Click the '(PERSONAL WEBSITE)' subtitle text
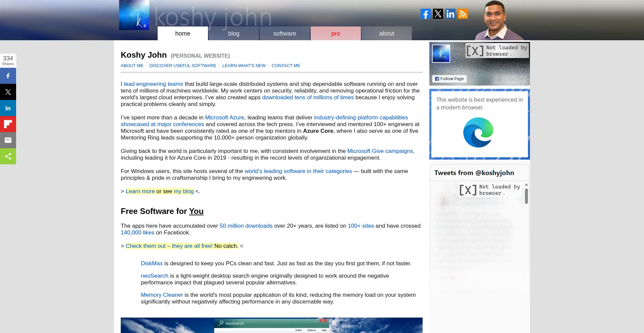Viewport: 644px width, 333px height. tap(200, 56)
